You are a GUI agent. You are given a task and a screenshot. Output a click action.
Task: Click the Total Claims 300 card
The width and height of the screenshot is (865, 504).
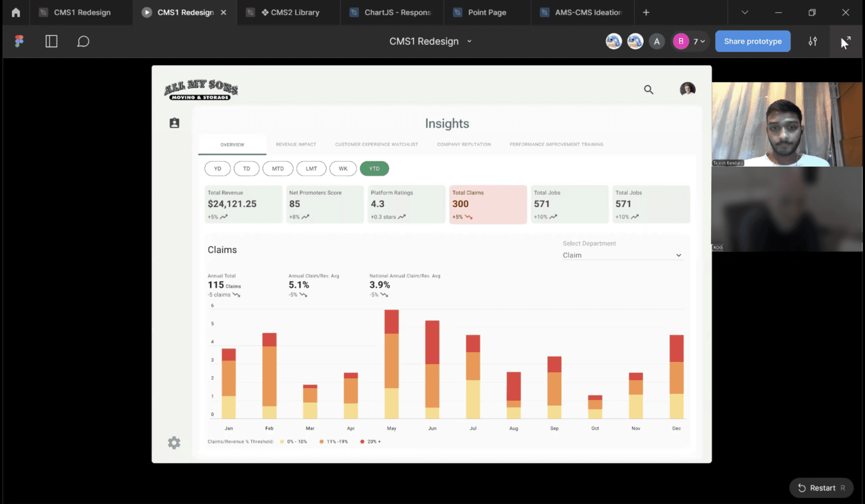tap(487, 204)
